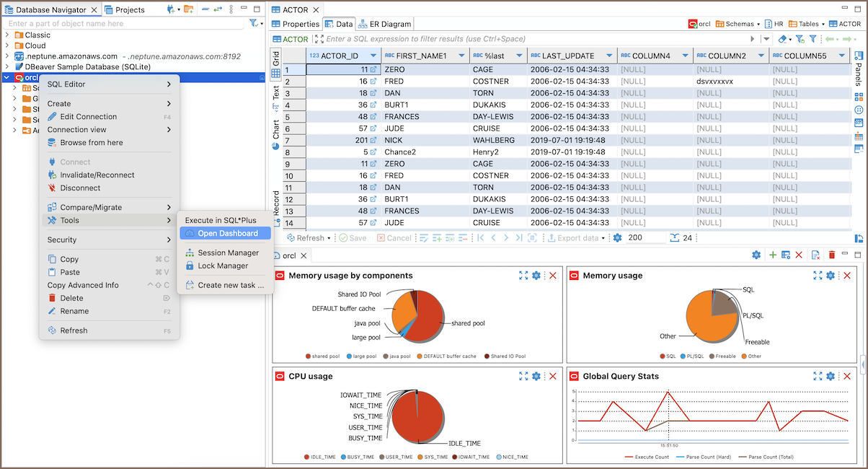Viewport: 868px width, 469px height.
Task: Click the auto-refresh configuration gear icon
Action: pyautogui.click(x=617, y=238)
